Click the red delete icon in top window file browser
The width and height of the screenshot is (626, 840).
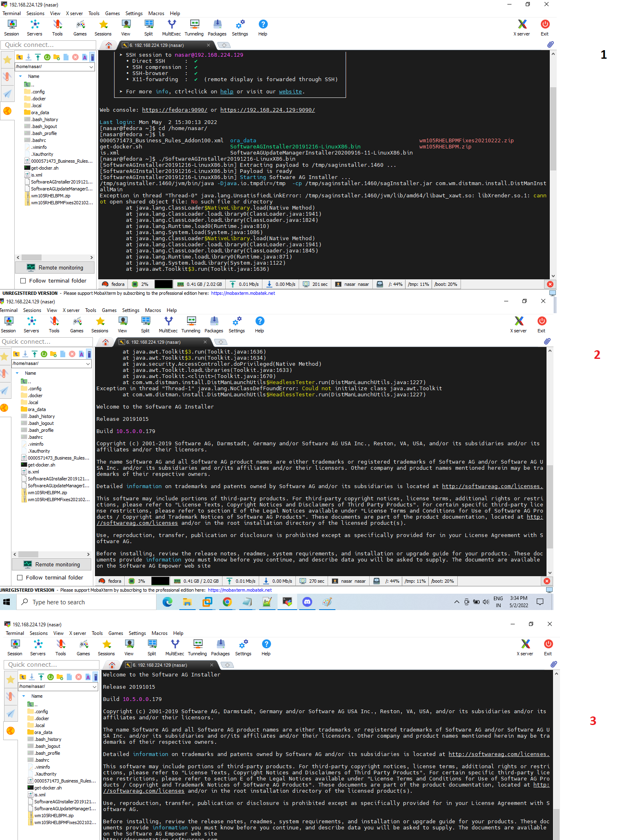pos(75,57)
